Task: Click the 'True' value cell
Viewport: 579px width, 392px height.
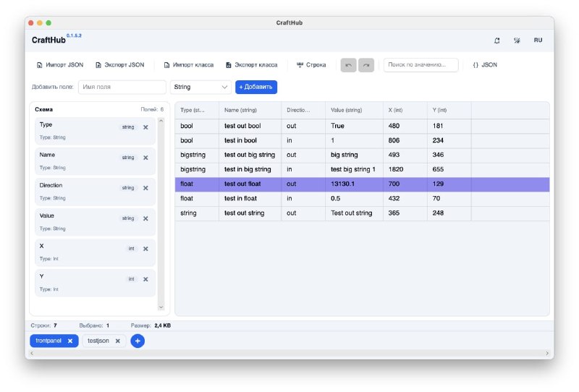Action: (354, 126)
